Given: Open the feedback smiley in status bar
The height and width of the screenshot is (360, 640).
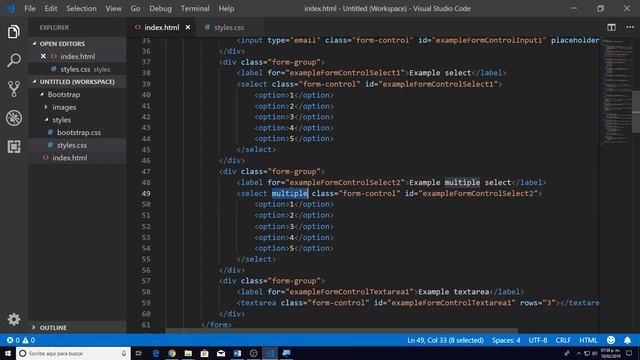Looking at the screenshot, I should [x=611, y=340].
